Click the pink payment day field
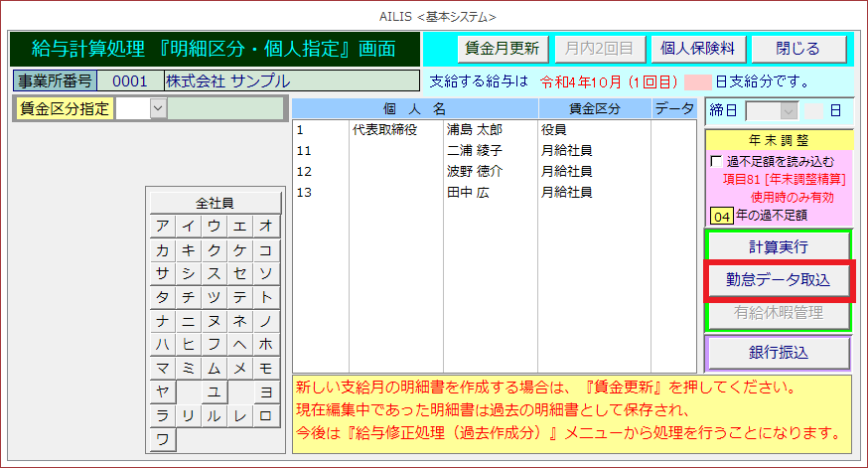 coord(698,81)
